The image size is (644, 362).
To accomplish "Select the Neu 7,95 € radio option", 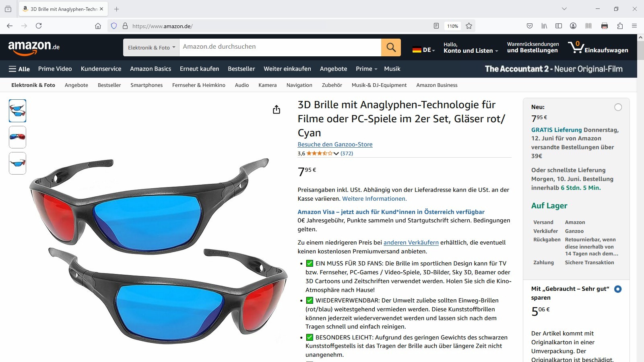I will coord(618,107).
